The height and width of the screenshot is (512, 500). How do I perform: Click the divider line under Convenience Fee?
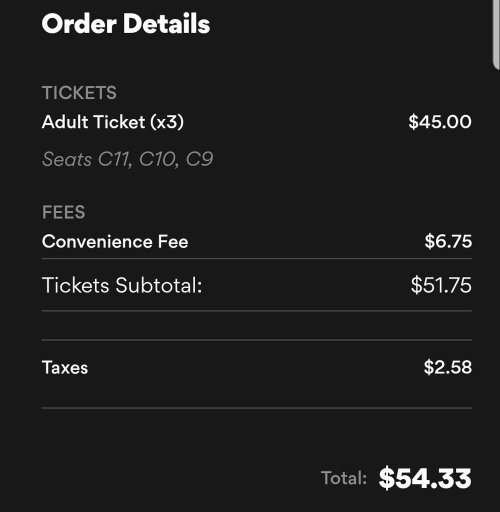pyautogui.click(x=257, y=258)
